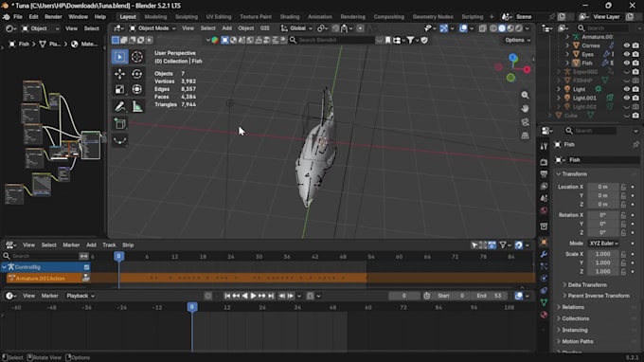The height and width of the screenshot is (362, 644).
Task: Click the pin icon beside Fish
Action: click(x=635, y=145)
